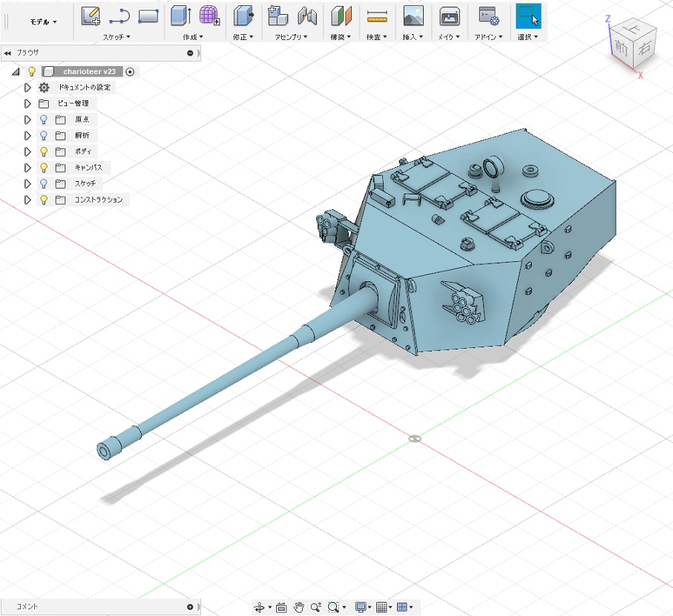Image resolution: width=673 pixels, height=616 pixels.
Task: Expand the ビュー管理 node
Action: [x=27, y=103]
